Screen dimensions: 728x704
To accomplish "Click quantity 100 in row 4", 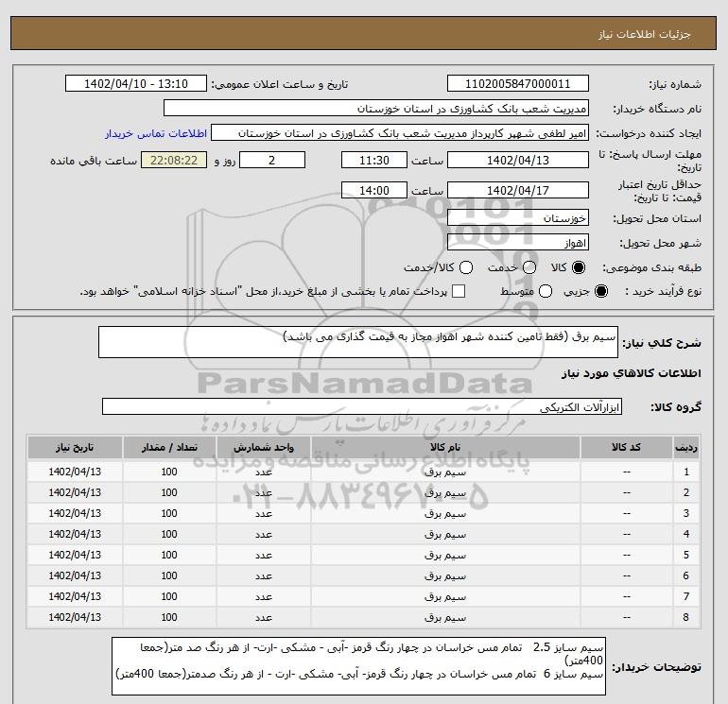I will [169, 535].
